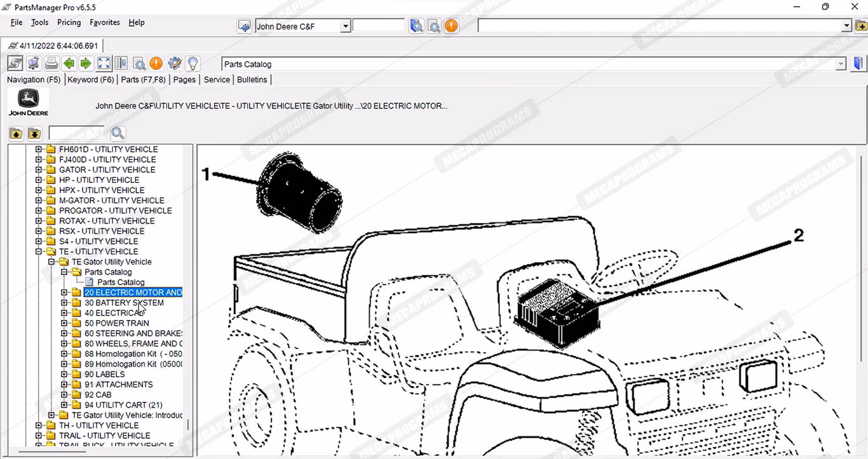Click the lightbulb tips icon
This screenshot has width=868, height=459.
point(193,63)
